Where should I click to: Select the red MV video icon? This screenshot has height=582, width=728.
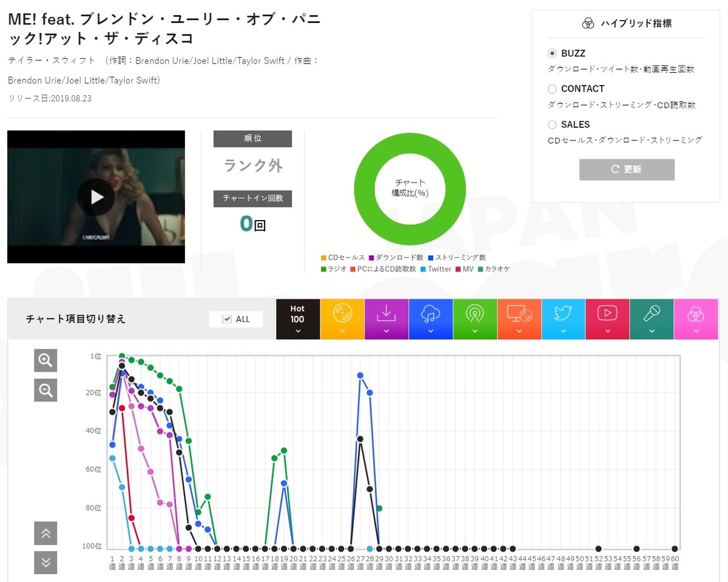coord(607,319)
